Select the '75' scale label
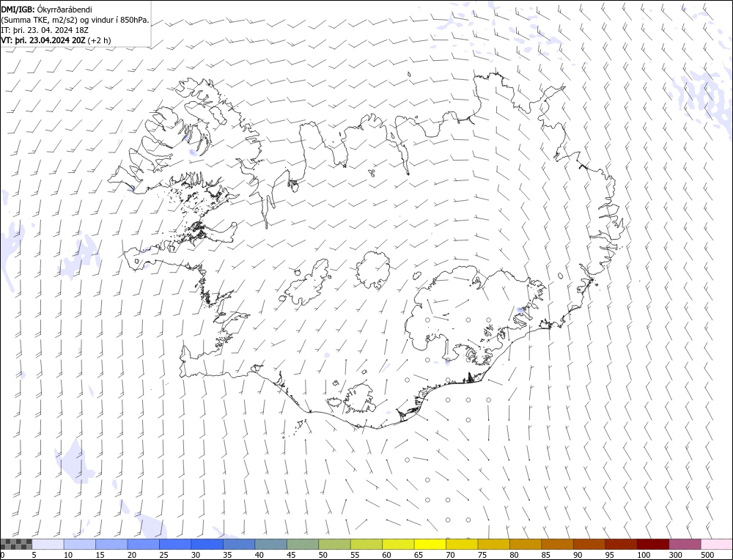733x560 pixels. point(482,555)
